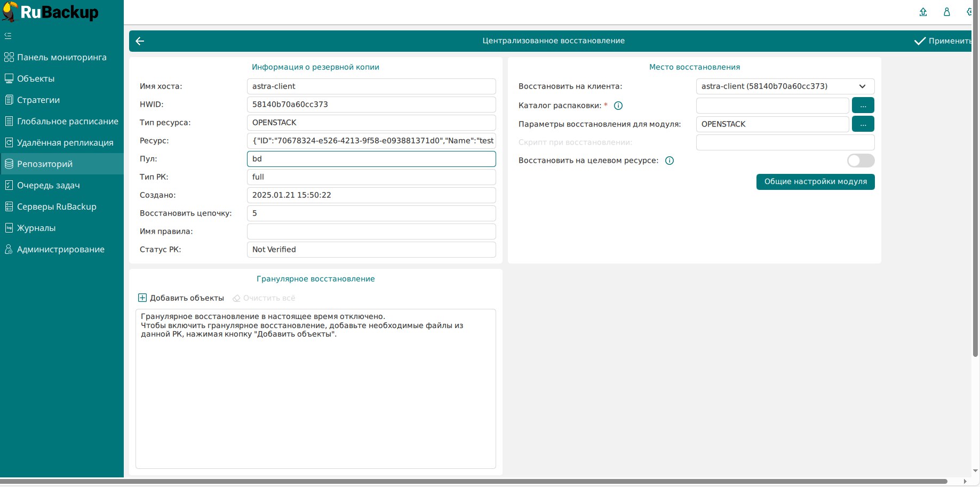The width and height of the screenshot is (980, 487).
Task: Click info icon next to Каталог распаковки
Action: [618, 106]
